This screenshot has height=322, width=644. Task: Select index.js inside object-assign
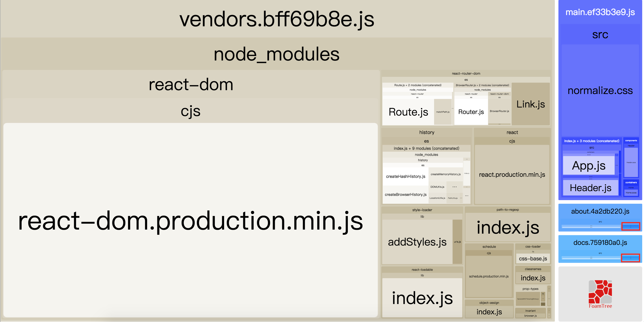[489, 311]
